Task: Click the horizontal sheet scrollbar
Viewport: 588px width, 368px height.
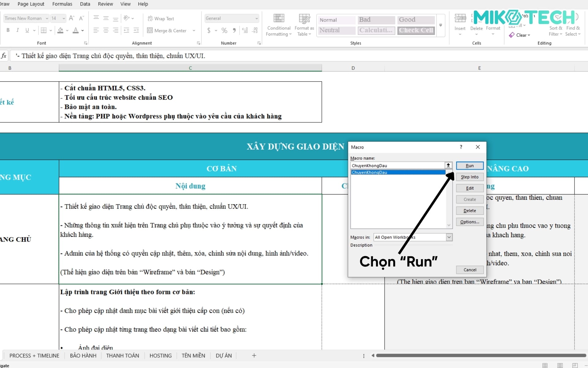Action: pyautogui.click(x=481, y=355)
